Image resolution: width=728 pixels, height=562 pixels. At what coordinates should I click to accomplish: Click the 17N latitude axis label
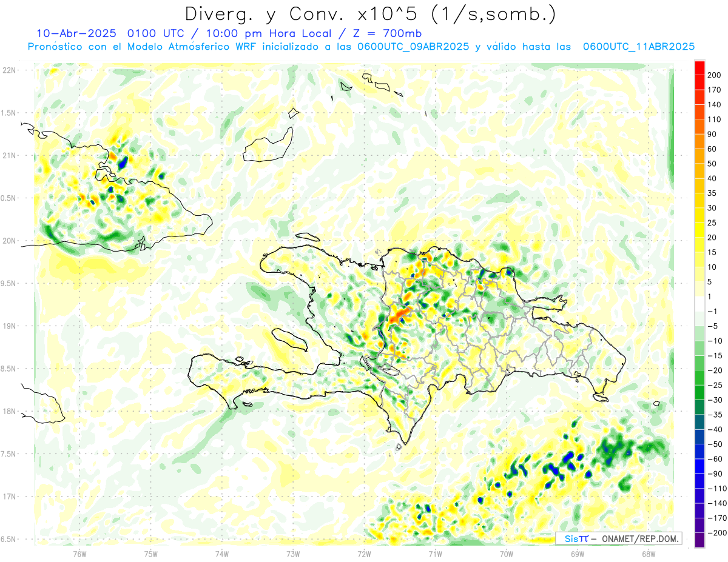click(9, 497)
